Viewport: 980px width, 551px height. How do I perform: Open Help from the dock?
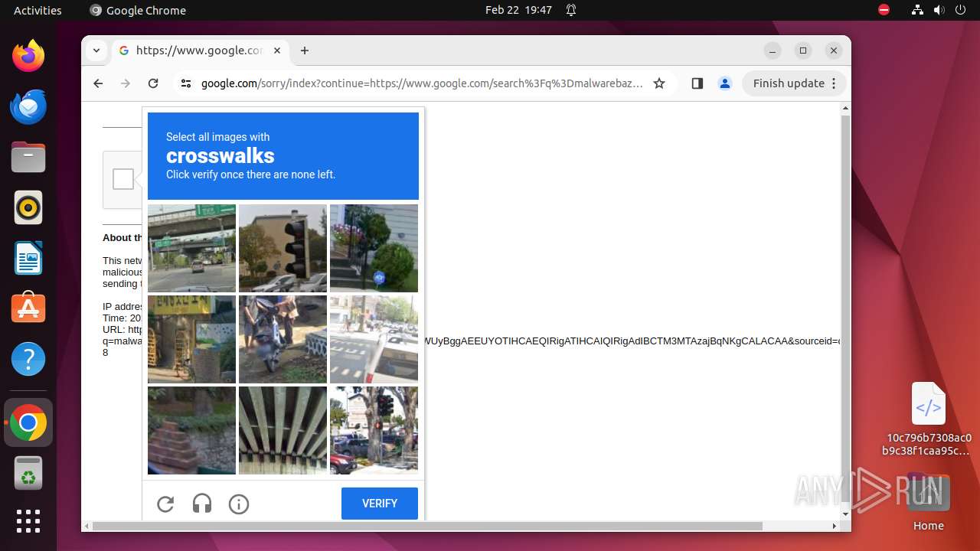click(28, 359)
